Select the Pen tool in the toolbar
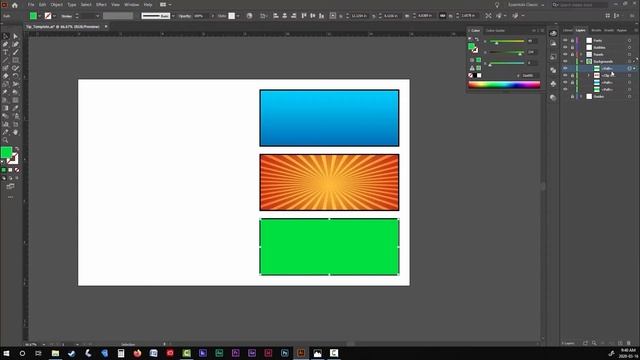 coord(6,44)
